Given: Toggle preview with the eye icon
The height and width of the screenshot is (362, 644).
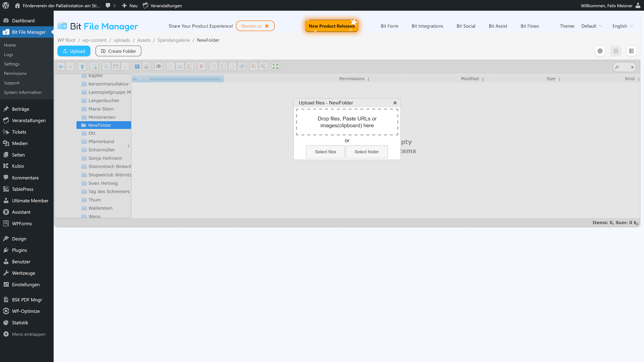Looking at the screenshot, I should click(x=159, y=66).
